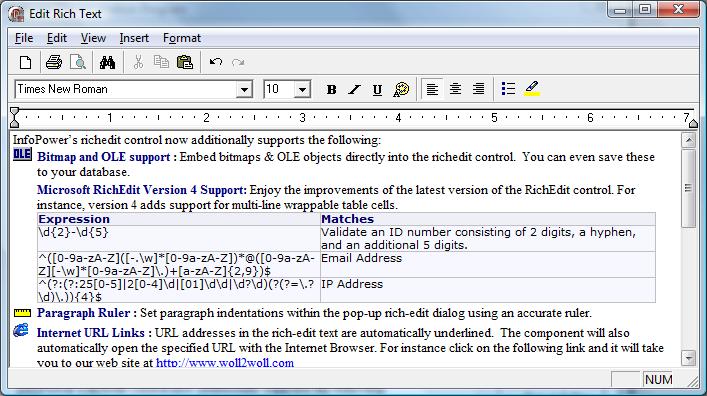The width and height of the screenshot is (707, 396).
Task: Click the Copy icon
Action: (161, 62)
